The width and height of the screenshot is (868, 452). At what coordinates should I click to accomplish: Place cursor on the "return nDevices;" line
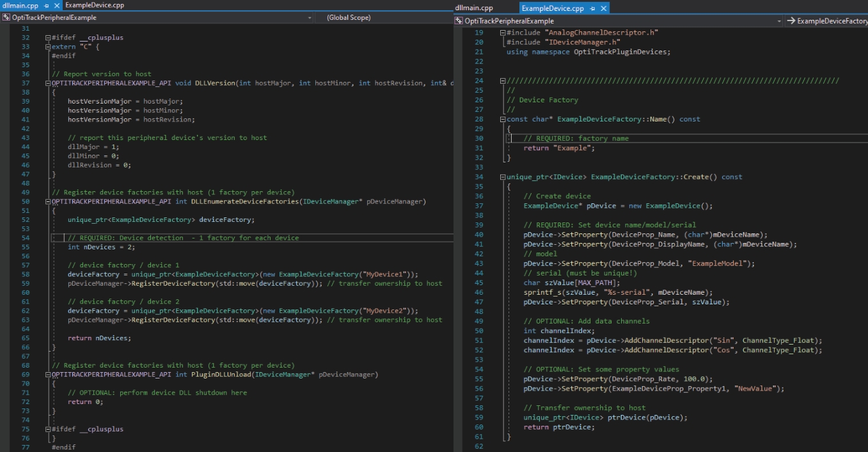(x=99, y=338)
